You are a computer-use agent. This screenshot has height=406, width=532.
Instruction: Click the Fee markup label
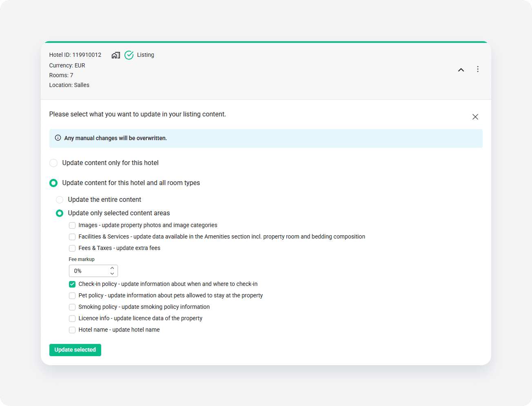(x=82, y=259)
